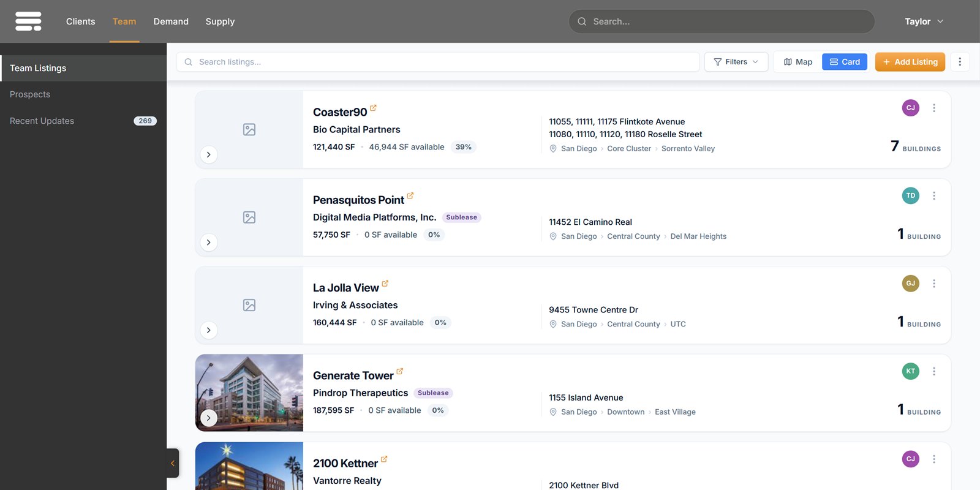Open external link icon next to 2100 Kettner

click(x=384, y=459)
